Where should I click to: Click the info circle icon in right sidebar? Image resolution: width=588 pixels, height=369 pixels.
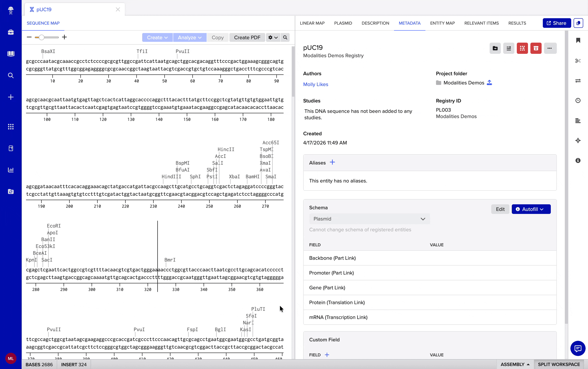coord(578,160)
